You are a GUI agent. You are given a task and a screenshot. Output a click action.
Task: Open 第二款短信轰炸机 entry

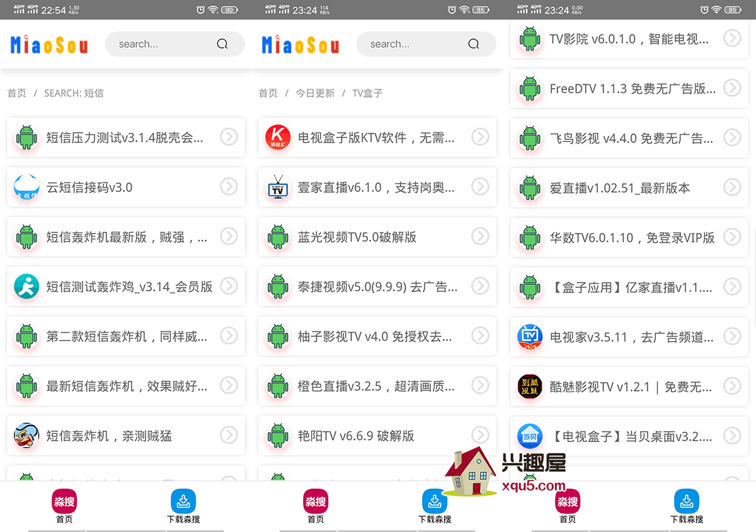coord(126,336)
